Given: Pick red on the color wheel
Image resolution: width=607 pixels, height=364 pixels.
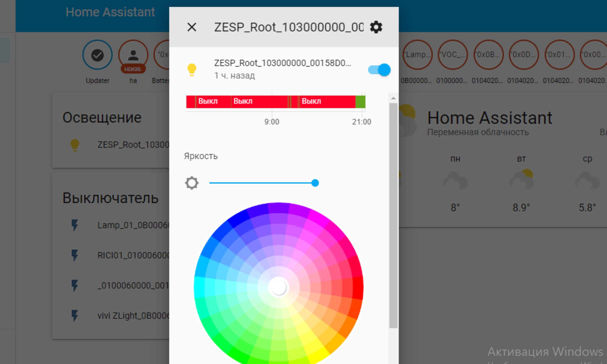Looking at the screenshot, I should tap(358, 287).
